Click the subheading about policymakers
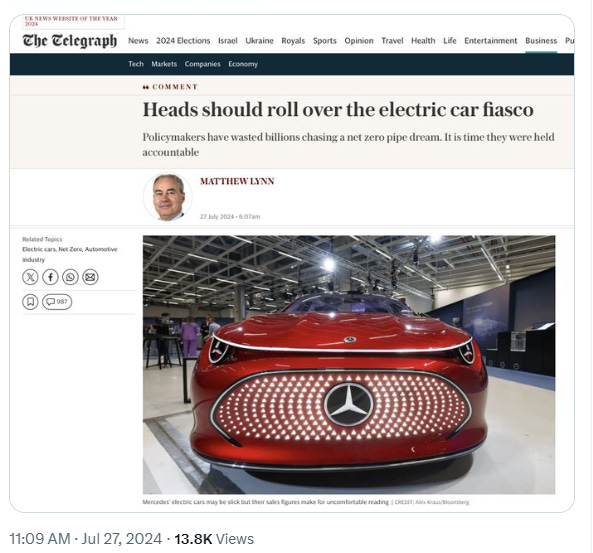593x553 pixels. click(348, 144)
